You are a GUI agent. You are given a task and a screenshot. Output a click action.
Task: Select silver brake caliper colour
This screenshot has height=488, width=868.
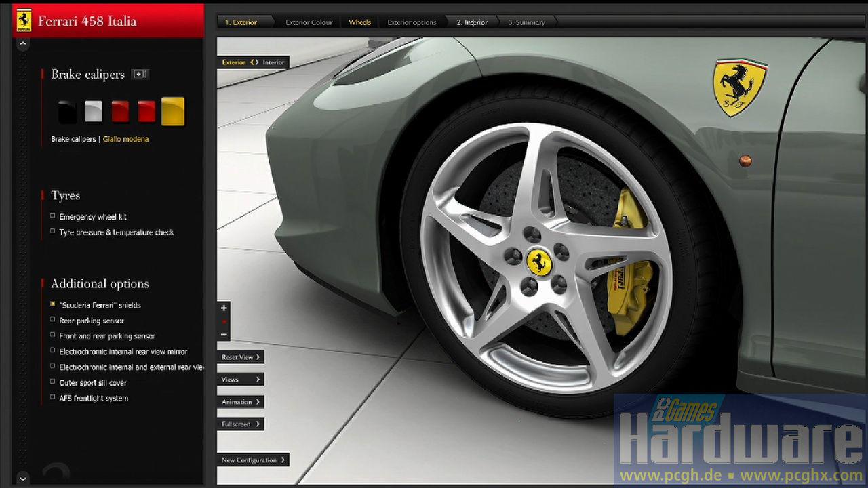[x=94, y=111]
